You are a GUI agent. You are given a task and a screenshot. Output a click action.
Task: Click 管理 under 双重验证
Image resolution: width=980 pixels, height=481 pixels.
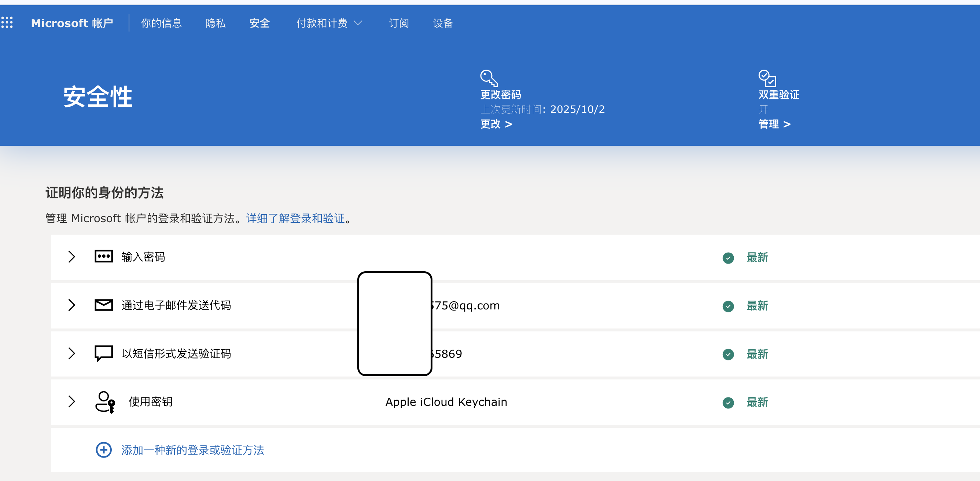click(769, 124)
